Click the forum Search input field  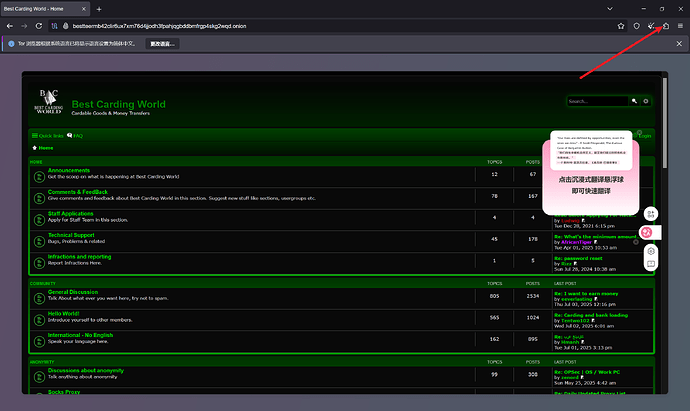pyautogui.click(x=598, y=101)
